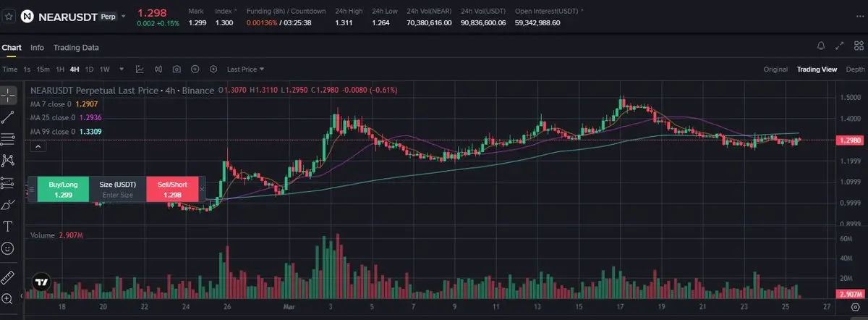Viewport: 868px width, 320px height.
Task: Select the 4H time interval
Action: [x=75, y=70]
